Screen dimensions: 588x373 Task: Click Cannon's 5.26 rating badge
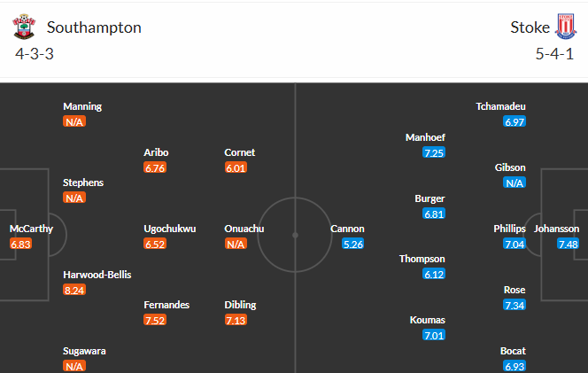click(x=352, y=245)
